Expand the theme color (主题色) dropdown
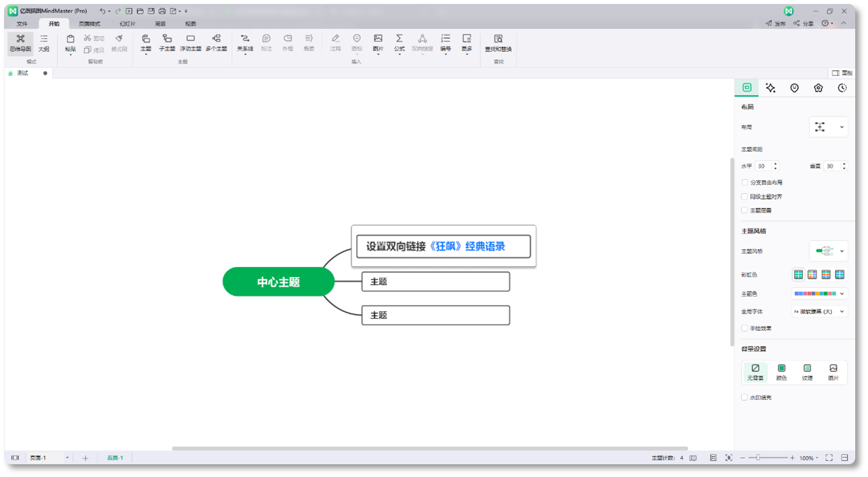The width and height of the screenshot is (868, 477). pyautogui.click(x=820, y=293)
